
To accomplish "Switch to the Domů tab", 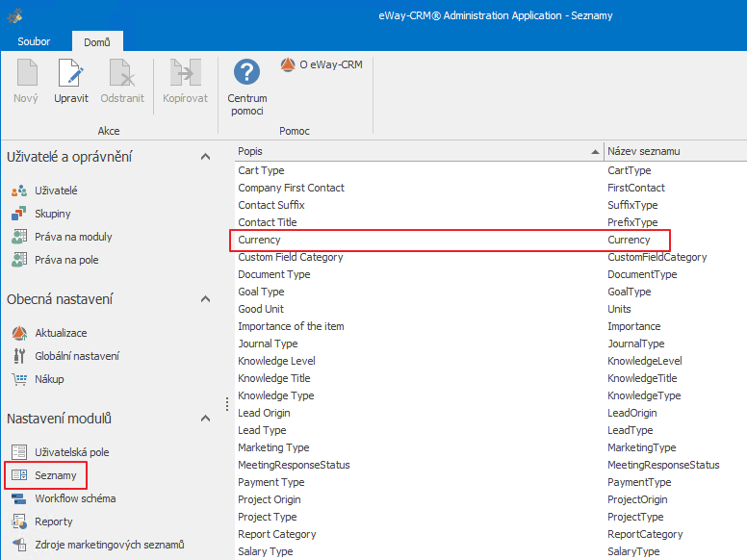I will point(97,42).
